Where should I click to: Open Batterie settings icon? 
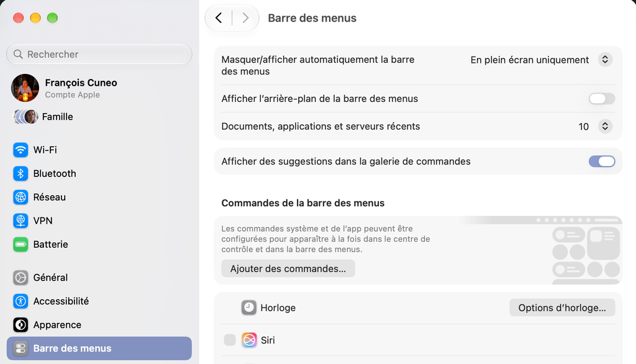[20, 244]
